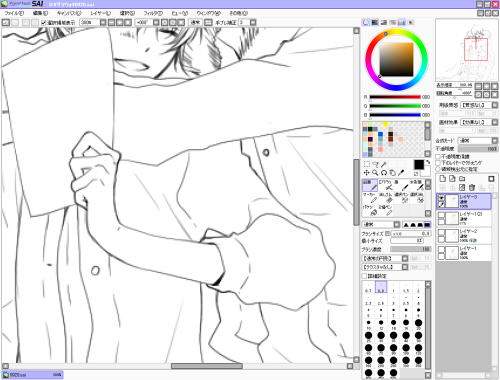Open the フィルタ (Filter) menu
The width and height of the screenshot is (500, 380).
coord(153,13)
